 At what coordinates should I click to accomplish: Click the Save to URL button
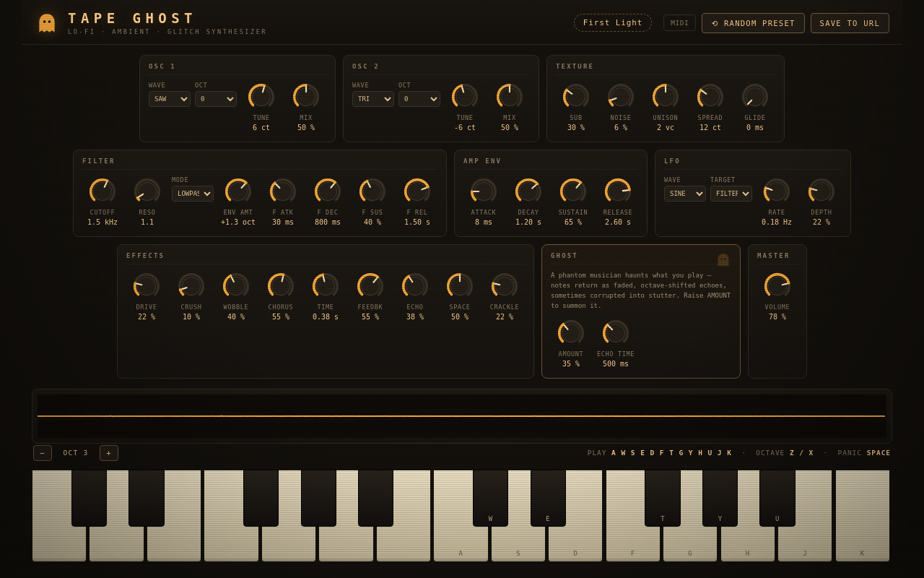(850, 23)
